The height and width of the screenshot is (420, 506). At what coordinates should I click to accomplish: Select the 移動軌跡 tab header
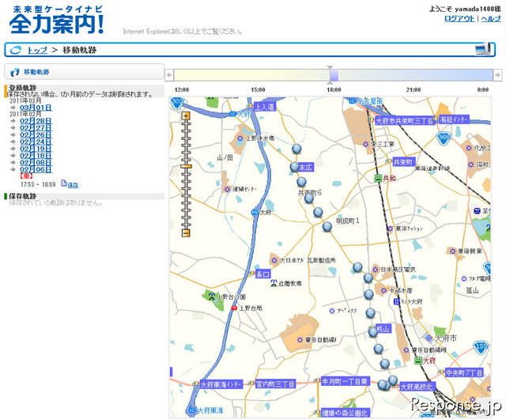pyautogui.click(x=84, y=72)
